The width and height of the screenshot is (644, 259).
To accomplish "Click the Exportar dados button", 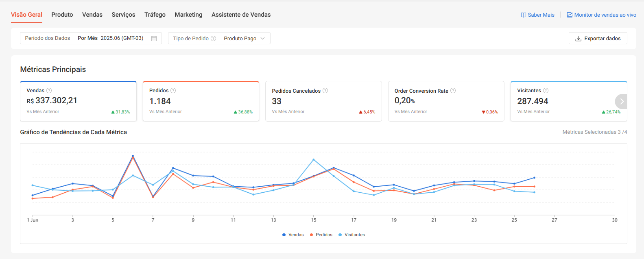I will 598,38.
